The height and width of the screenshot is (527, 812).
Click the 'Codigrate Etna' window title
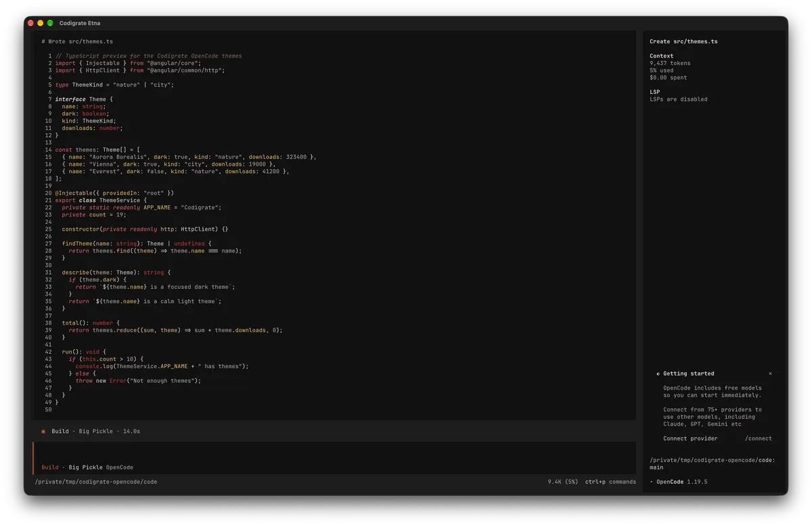pos(80,23)
